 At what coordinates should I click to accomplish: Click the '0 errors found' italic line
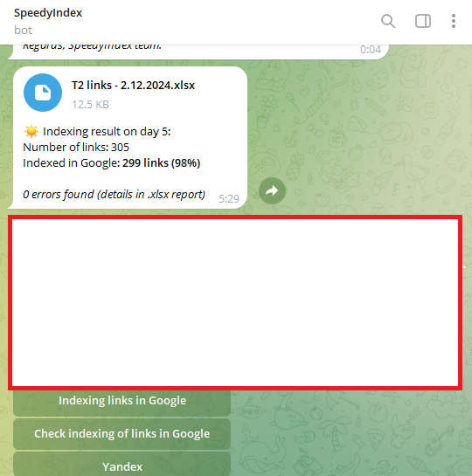[x=115, y=194]
